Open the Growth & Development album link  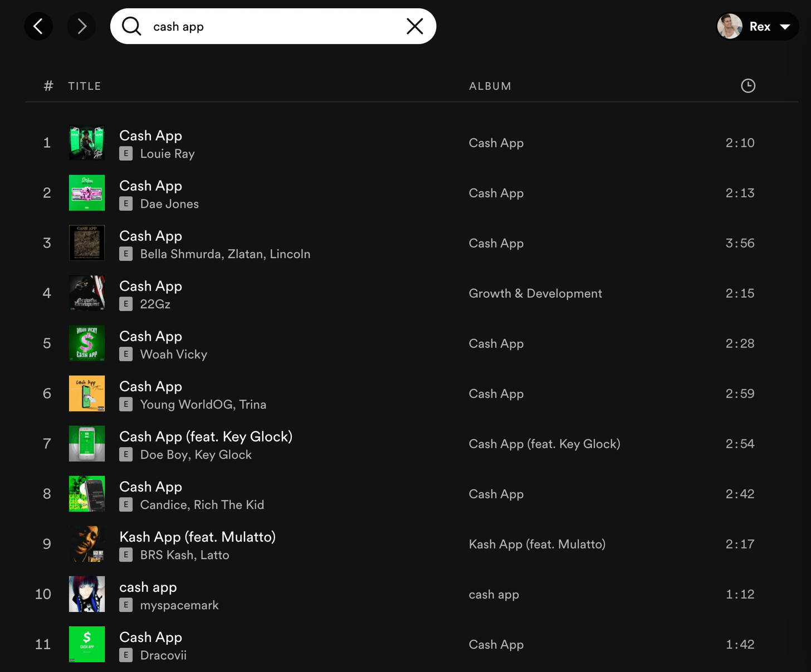[535, 293]
